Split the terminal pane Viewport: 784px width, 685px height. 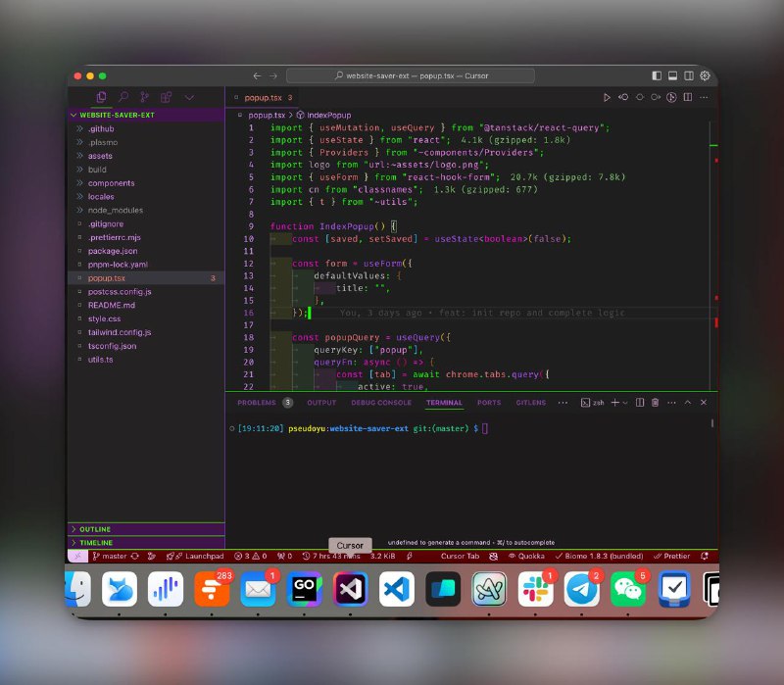tap(640, 402)
